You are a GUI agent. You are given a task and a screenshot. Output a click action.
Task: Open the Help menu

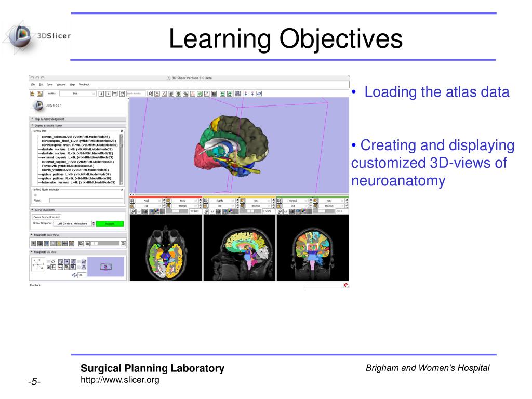point(72,85)
